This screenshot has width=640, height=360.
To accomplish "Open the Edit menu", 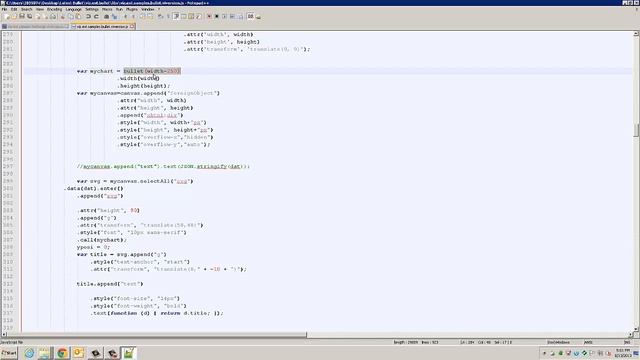I will [x=14, y=9].
